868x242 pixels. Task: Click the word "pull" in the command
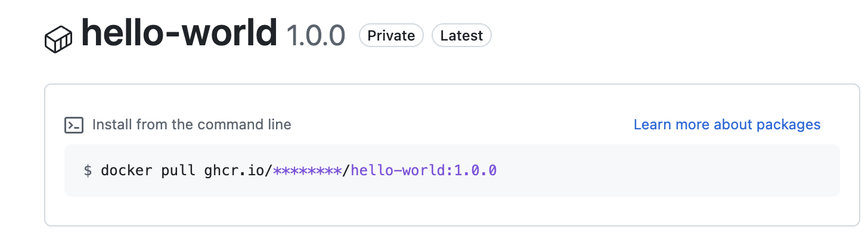click(178, 171)
